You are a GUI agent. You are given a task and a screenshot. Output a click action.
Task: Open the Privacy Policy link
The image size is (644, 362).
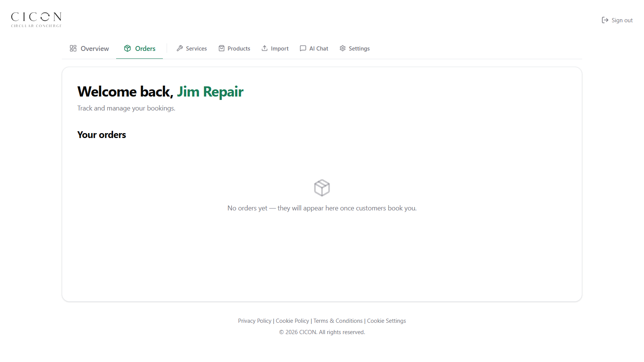click(x=255, y=321)
